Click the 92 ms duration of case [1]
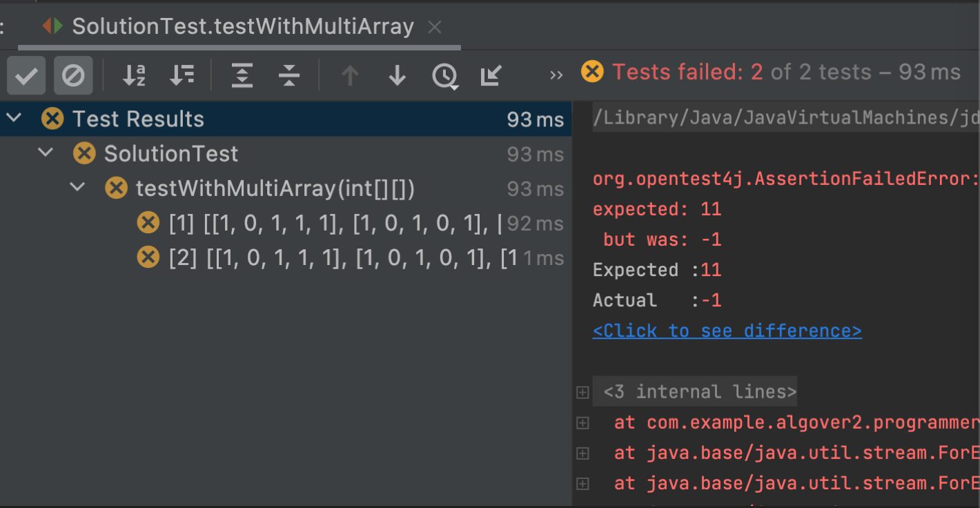The height and width of the screenshot is (508, 980). point(535,223)
